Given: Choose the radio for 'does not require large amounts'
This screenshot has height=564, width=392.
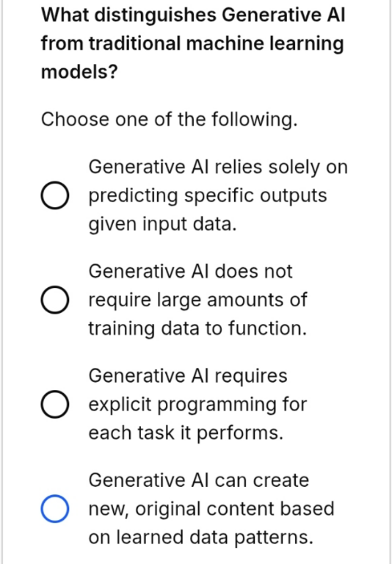Looking at the screenshot, I should [x=54, y=300].
